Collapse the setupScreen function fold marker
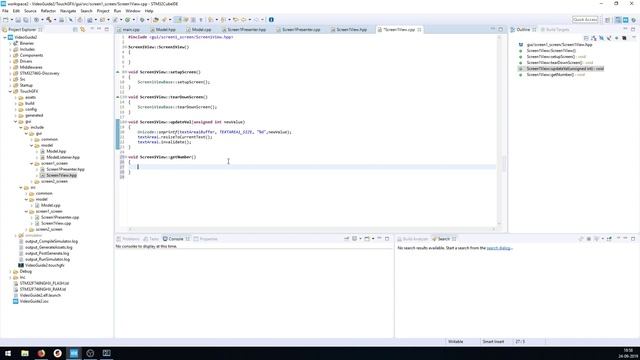The image size is (640, 360). pos(126,72)
